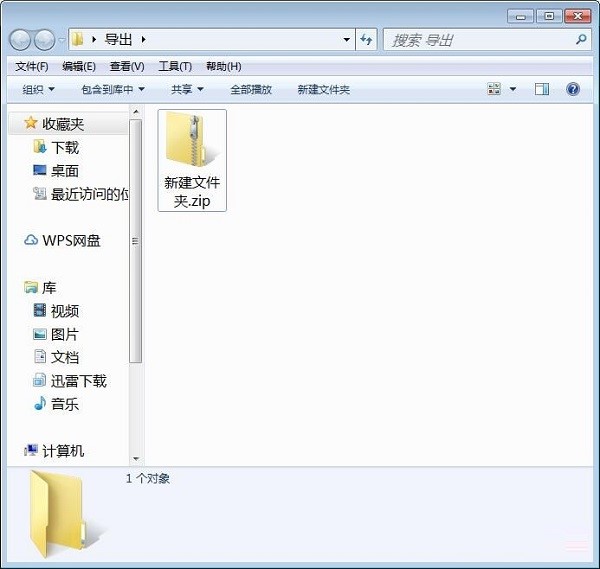This screenshot has height=569, width=600.
Task: Go back with the Back arrow button
Action: pos(20,40)
